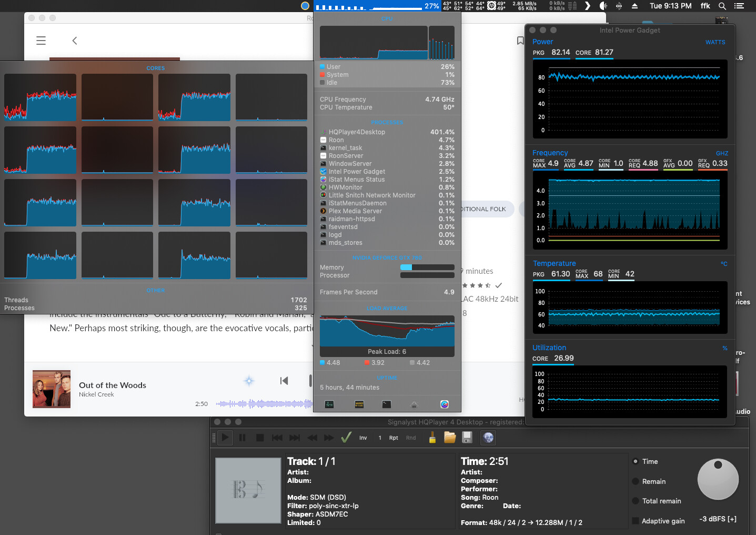Open iStat Menus app icon
The width and height of the screenshot is (756, 535).
click(x=445, y=404)
